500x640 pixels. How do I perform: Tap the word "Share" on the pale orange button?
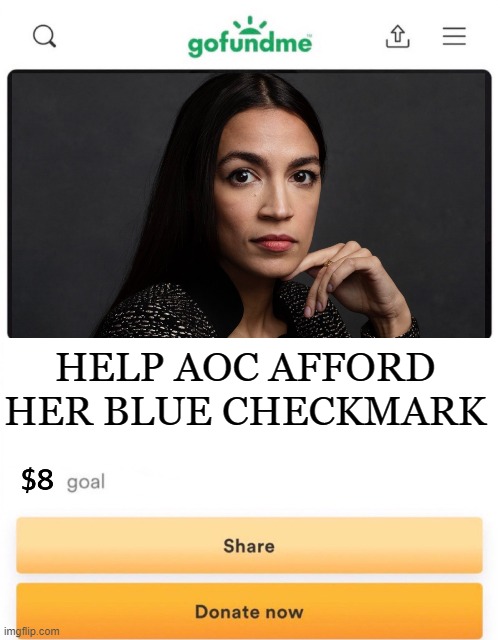point(249,546)
